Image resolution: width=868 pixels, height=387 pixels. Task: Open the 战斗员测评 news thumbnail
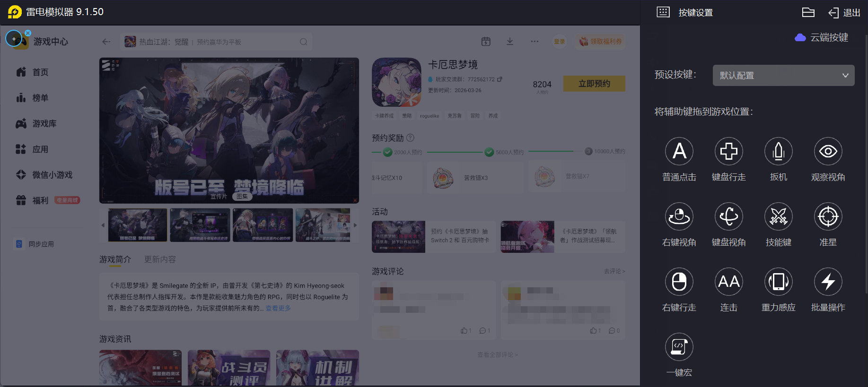(229, 368)
